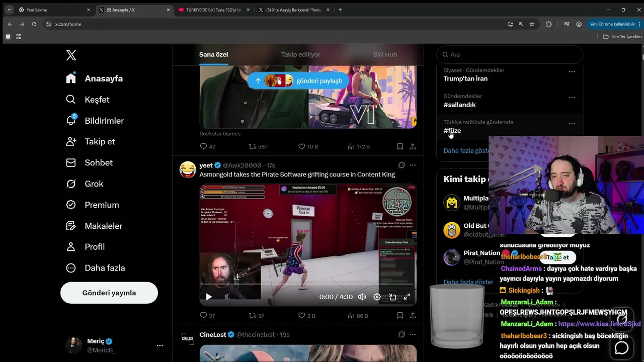The image size is (644, 362).
Task: Go back in Chrome
Action: coord(10,24)
